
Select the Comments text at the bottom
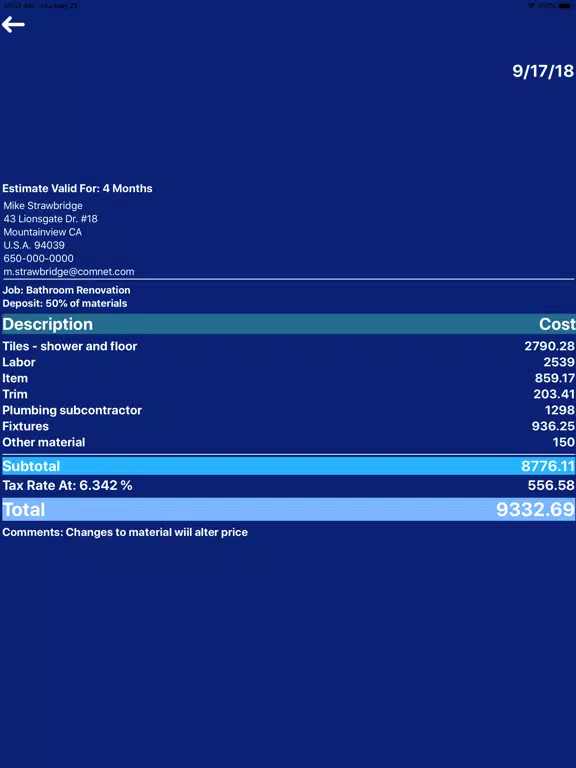coord(125,532)
